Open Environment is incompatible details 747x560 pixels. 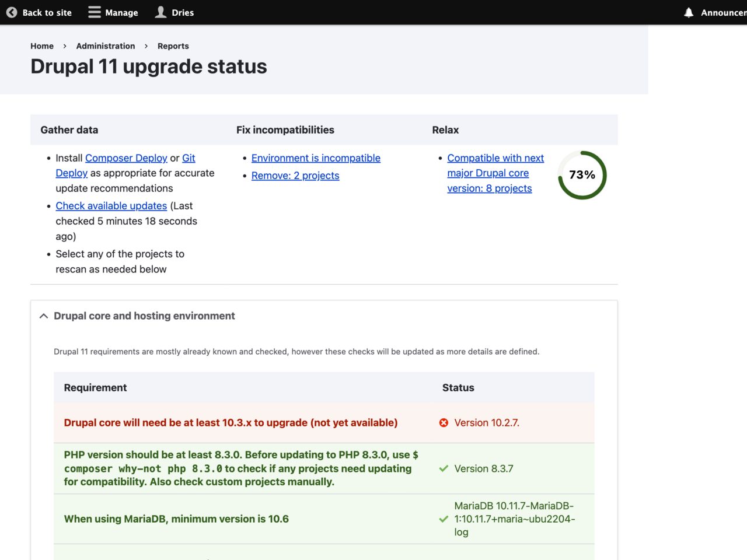316,157
